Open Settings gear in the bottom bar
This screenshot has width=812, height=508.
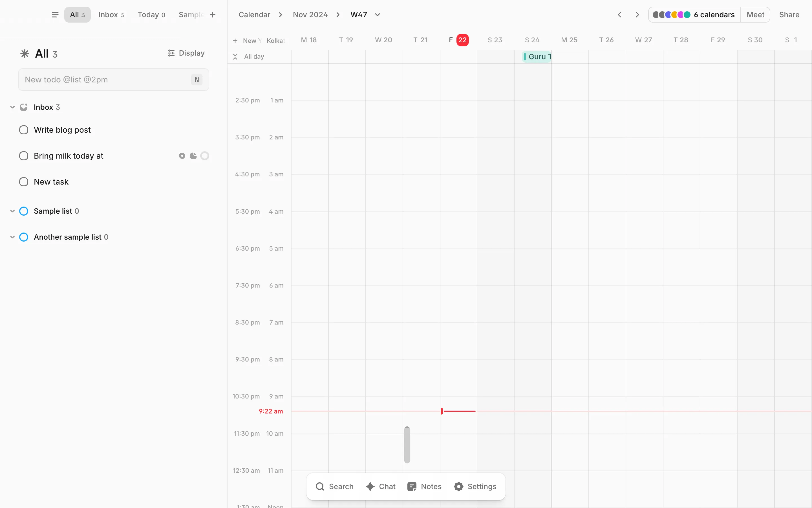click(459, 487)
